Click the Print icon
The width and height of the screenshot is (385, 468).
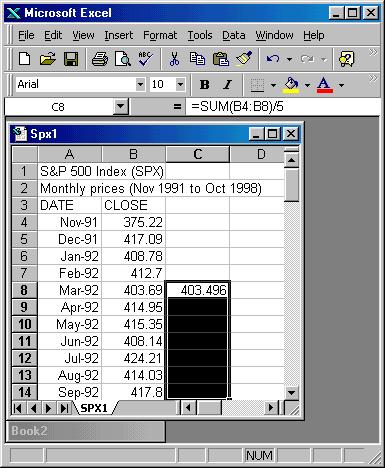point(100,59)
